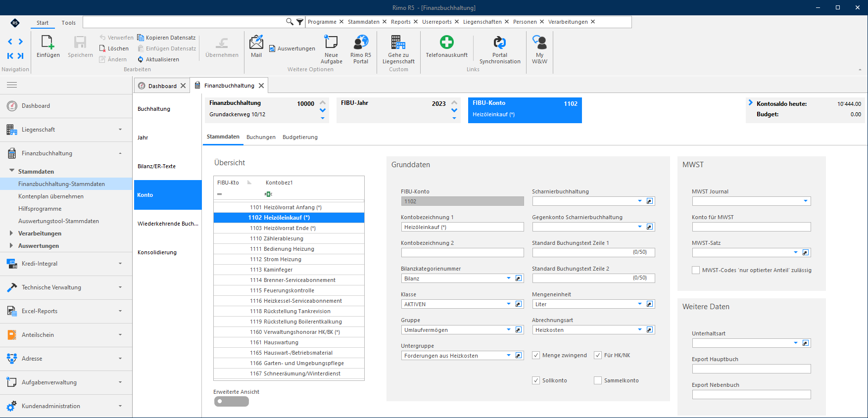Open Auswertungen in Weitere Optionen
The image size is (868, 418).
[x=292, y=48]
